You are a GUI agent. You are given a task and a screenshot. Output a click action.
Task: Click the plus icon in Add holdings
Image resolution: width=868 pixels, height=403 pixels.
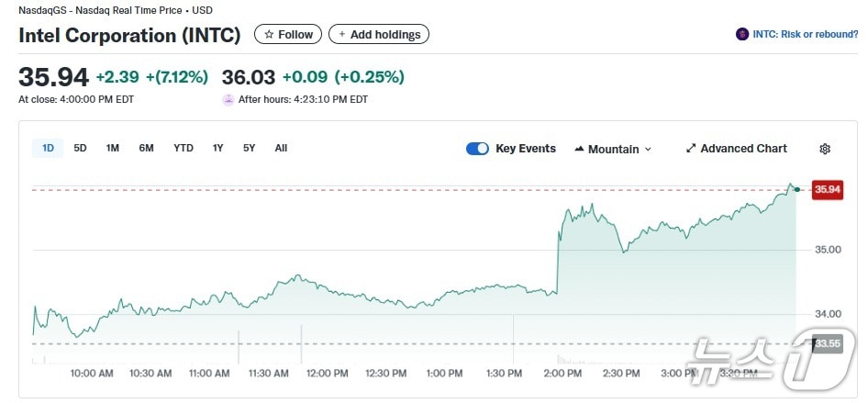(x=342, y=35)
